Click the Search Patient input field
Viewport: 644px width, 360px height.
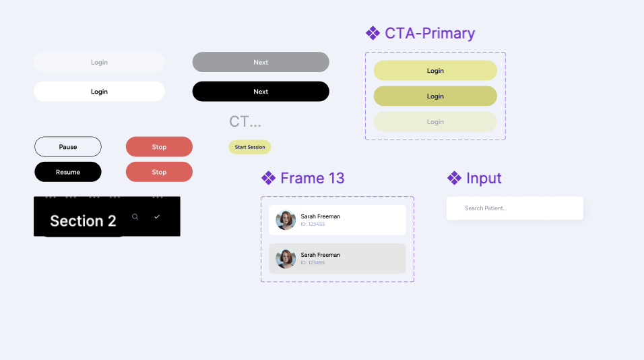[515, 208]
